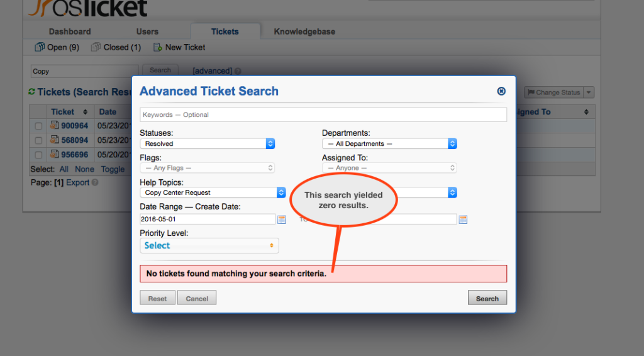Open Help Topics dropdown Copy Center Request
Screen dimensions: 644x356
click(213, 192)
